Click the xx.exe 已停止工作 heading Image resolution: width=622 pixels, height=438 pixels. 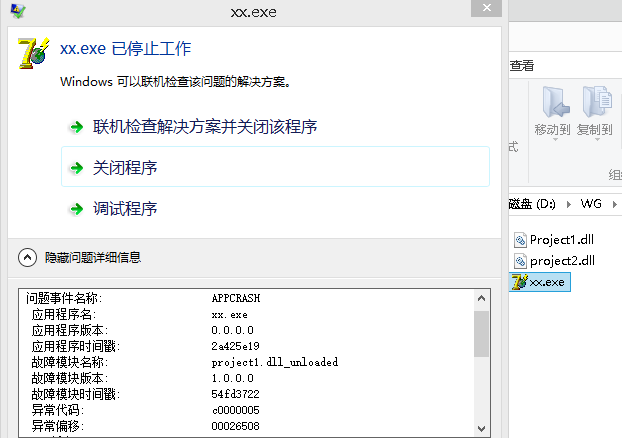125,49
